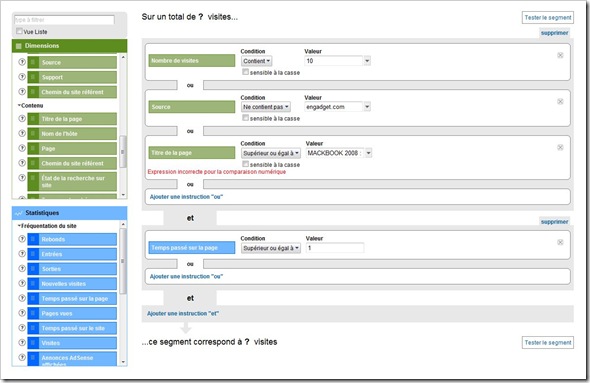Click help icon beside Nom de l'hôte
590x383 pixels.
22,133
